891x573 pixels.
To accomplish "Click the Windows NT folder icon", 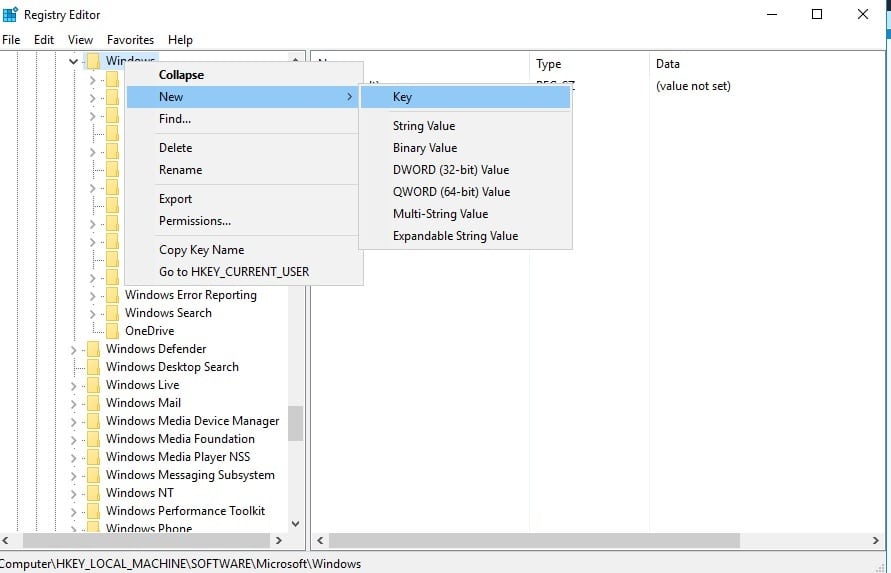I will pos(93,493).
